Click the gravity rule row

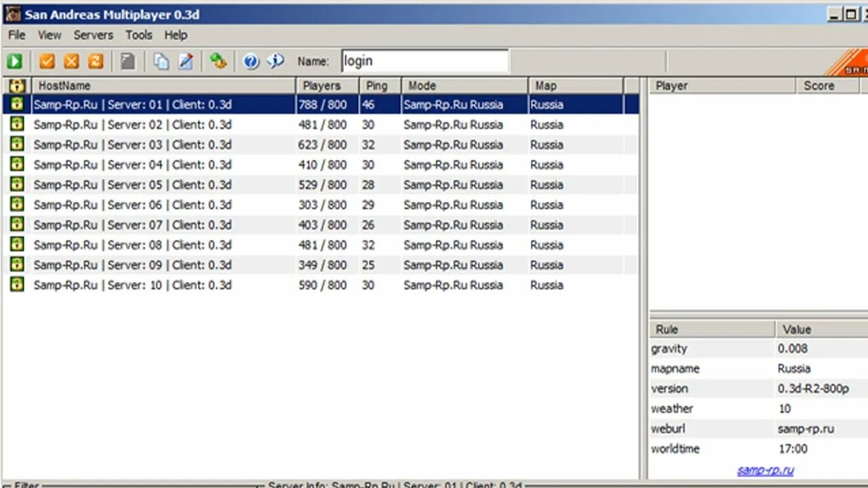758,349
